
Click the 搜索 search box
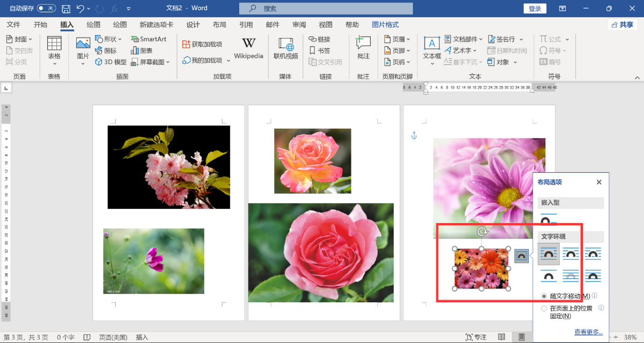[x=326, y=9]
